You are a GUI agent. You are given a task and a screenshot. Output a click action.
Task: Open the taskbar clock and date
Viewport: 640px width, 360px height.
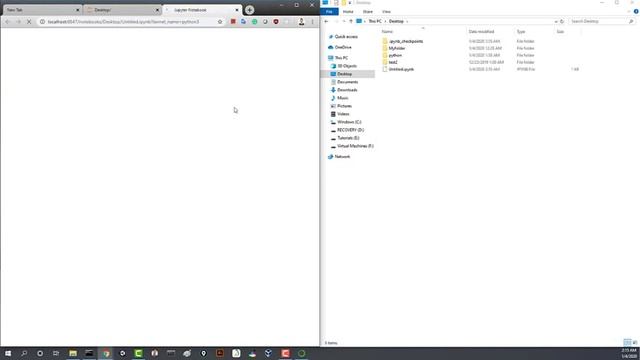pyautogui.click(x=629, y=353)
